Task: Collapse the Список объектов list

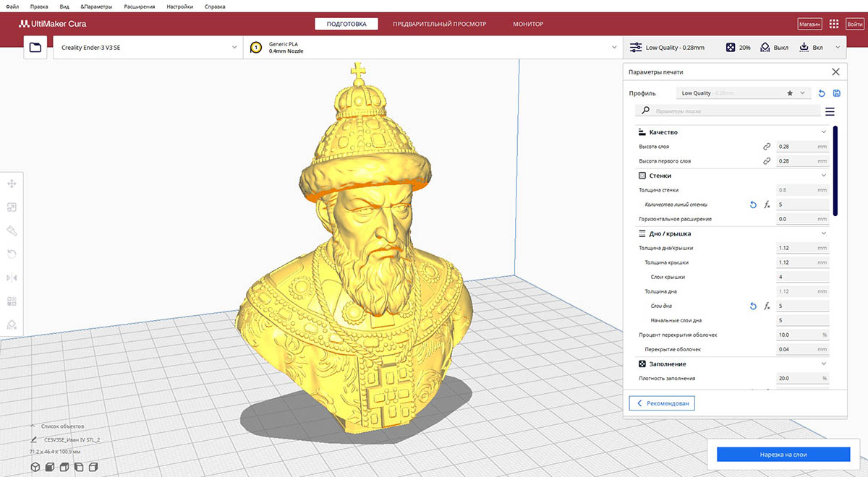Action: (x=34, y=426)
